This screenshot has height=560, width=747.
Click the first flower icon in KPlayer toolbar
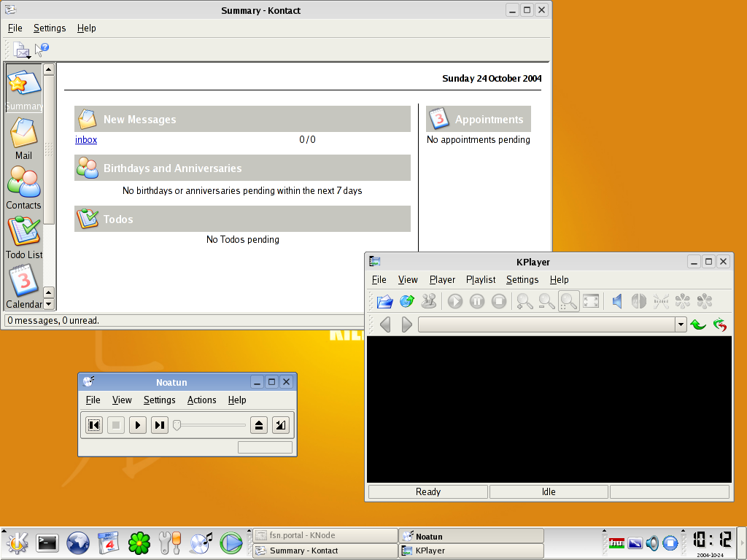click(x=683, y=301)
